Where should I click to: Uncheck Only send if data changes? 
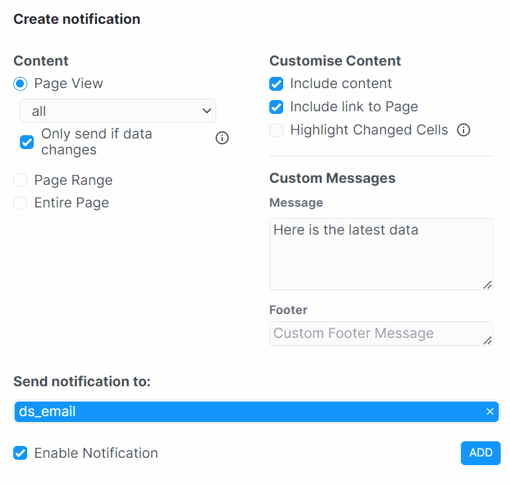[27, 142]
